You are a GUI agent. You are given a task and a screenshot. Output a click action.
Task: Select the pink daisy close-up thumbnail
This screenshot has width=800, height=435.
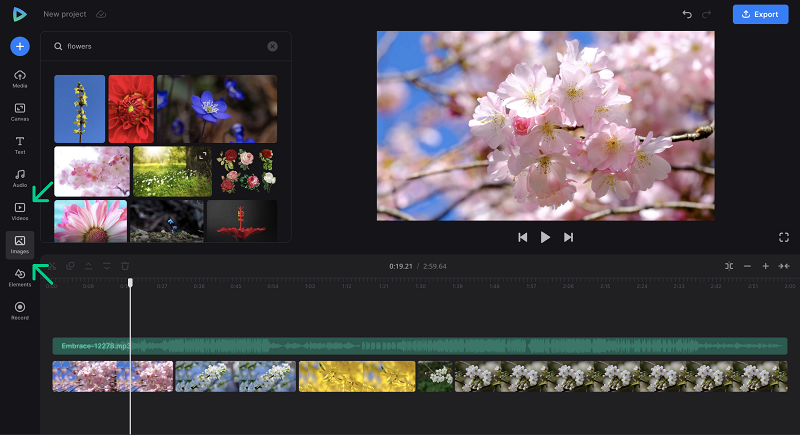point(90,221)
